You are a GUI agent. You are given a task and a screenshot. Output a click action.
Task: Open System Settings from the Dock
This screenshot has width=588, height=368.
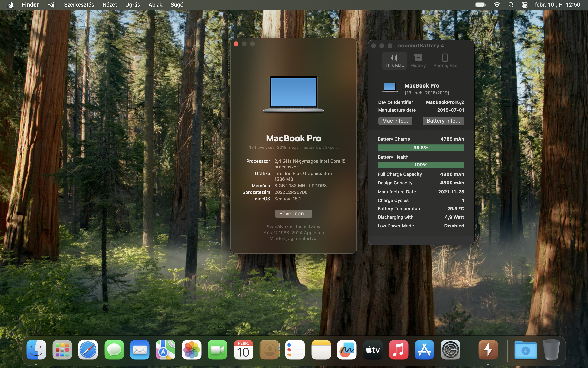[450, 350]
